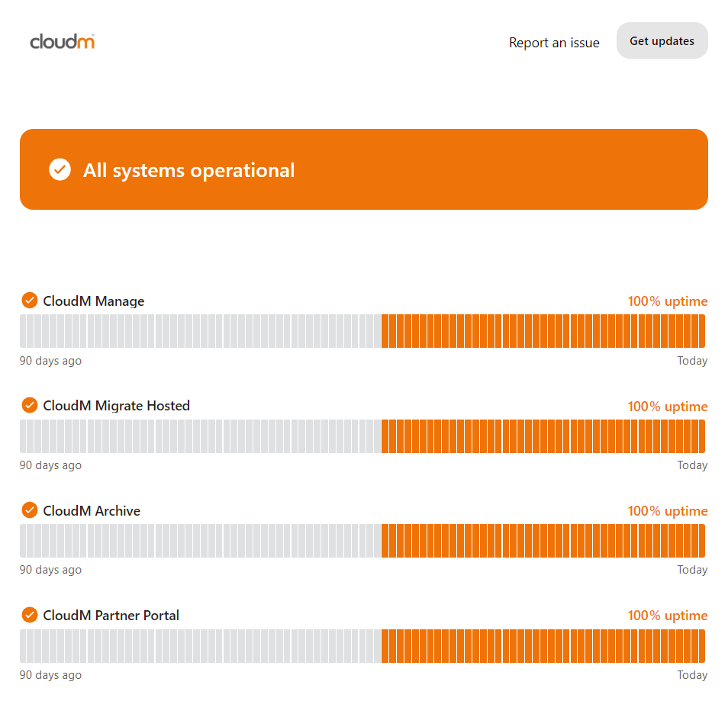
Task: Click the last orange bar in the CloudM Partner Portal timeline
Action: pos(701,646)
